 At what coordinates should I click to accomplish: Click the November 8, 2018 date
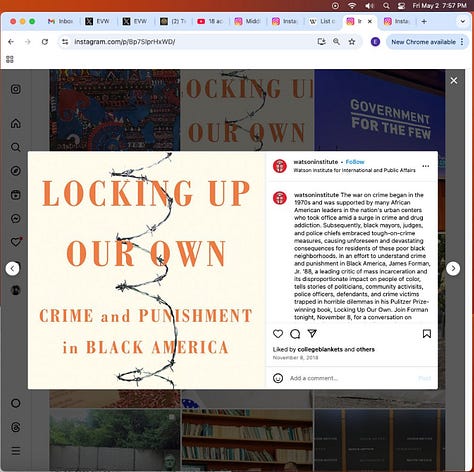click(295, 357)
